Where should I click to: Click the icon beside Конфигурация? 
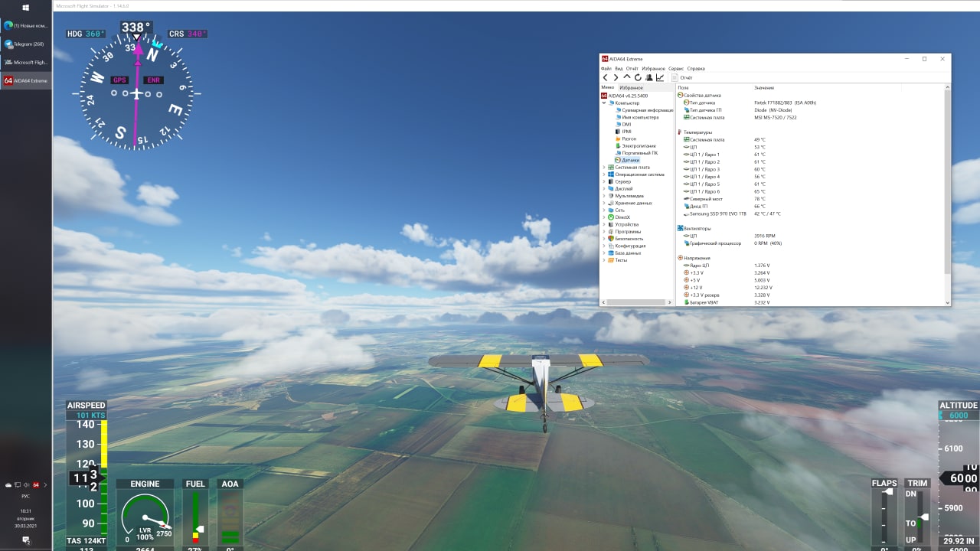[x=611, y=246]
